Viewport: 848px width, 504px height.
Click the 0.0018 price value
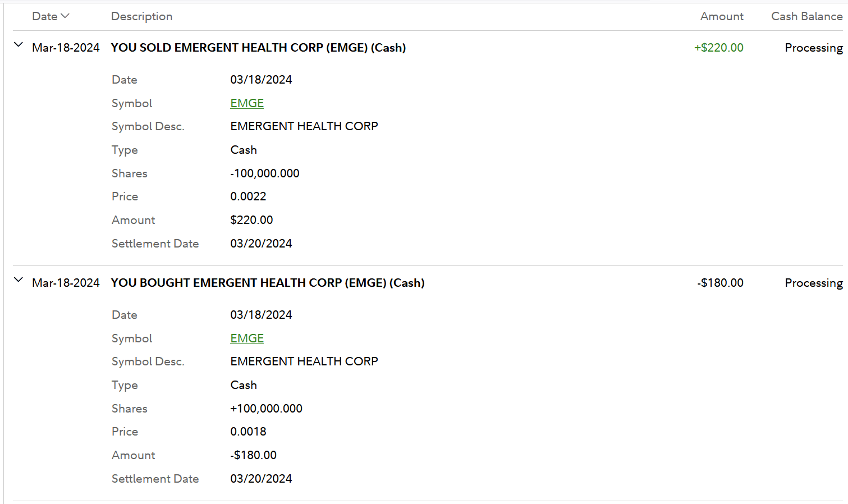point(248,432)
